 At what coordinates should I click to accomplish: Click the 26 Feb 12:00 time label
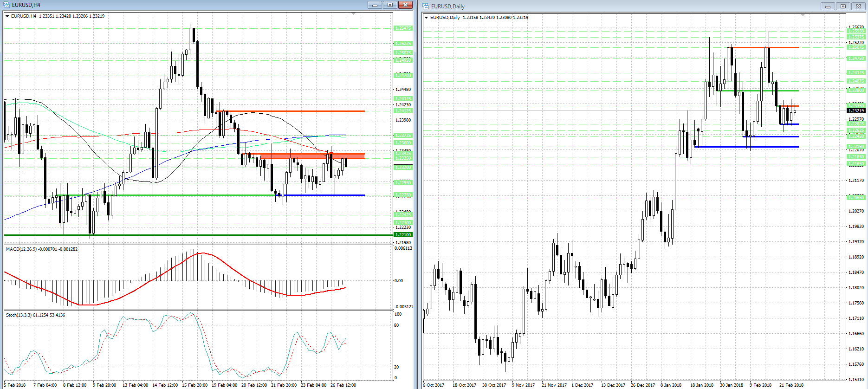point(343,385)
